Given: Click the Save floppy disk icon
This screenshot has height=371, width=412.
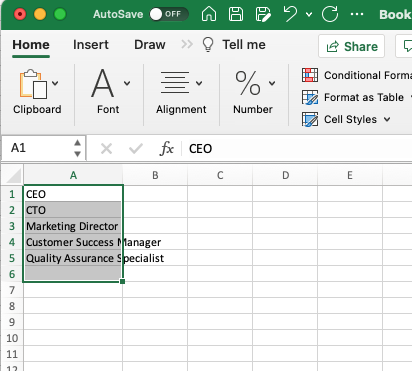Looking at the screenshot, I should pyautogui.click(x=236, y=14).
